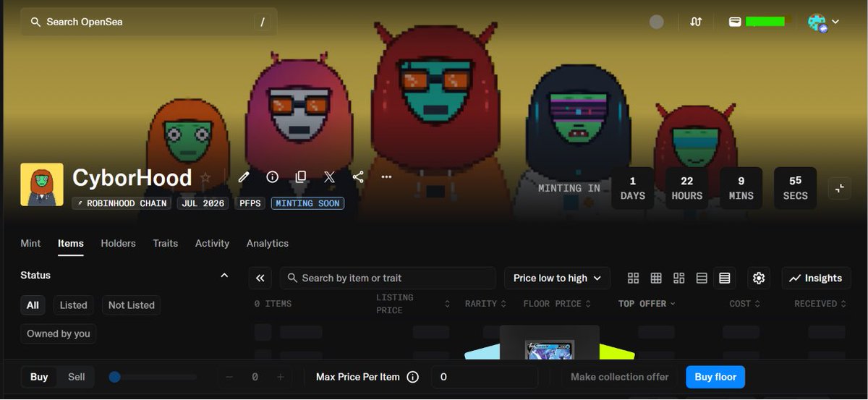Sort by Top Offer column
Viewport: 868px width, 400px height.
(x=647, y=304)
